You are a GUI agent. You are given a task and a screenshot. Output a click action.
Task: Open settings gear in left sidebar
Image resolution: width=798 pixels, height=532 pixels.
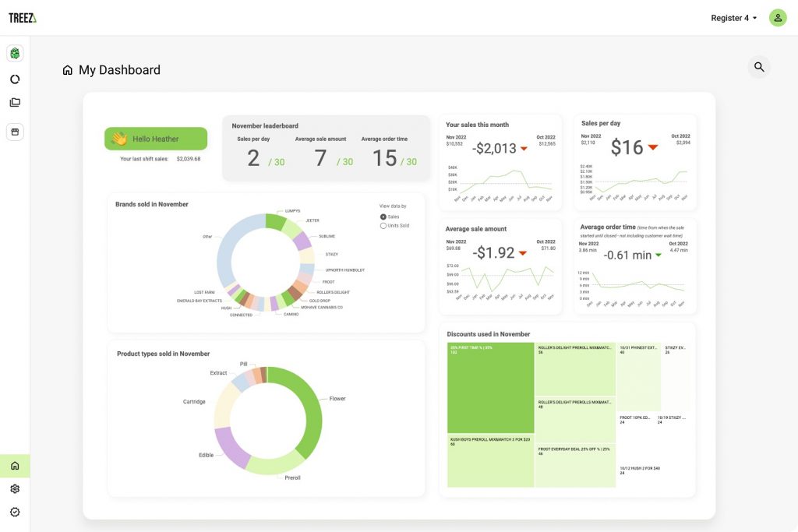(15, 489)
